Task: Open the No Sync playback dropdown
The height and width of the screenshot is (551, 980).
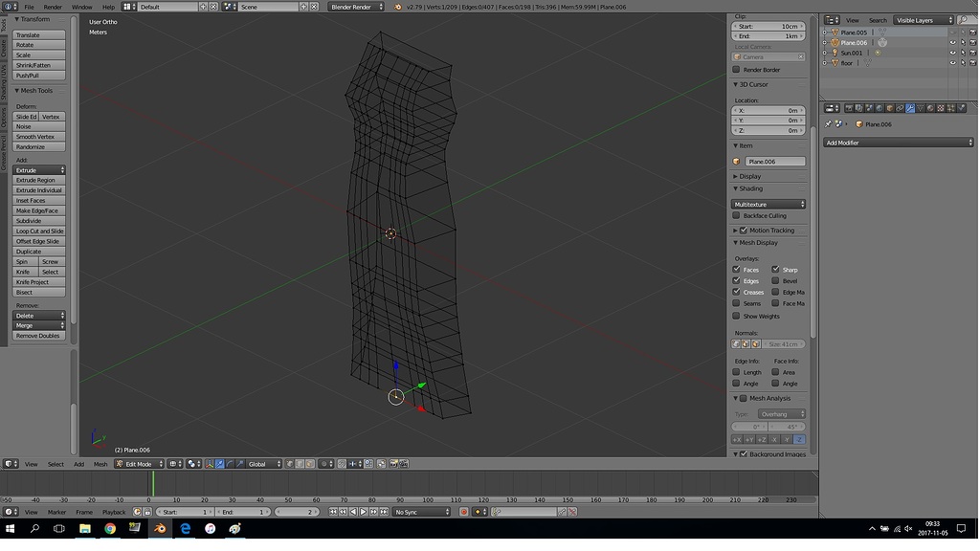Action: point(421,512)
